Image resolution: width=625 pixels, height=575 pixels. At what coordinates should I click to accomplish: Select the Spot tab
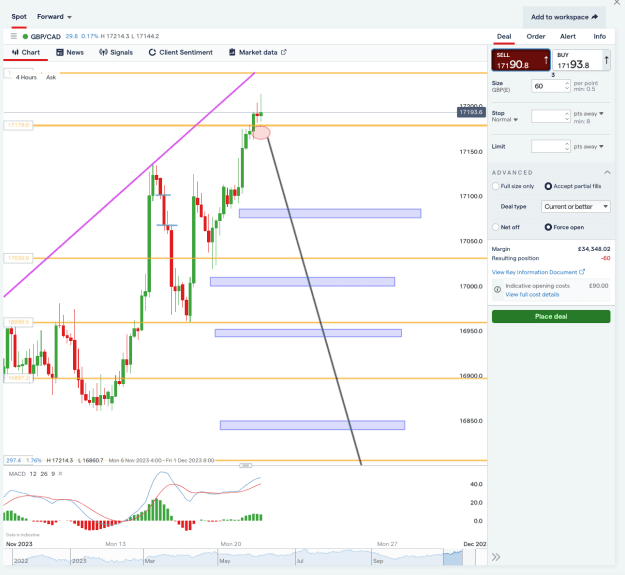19,17
